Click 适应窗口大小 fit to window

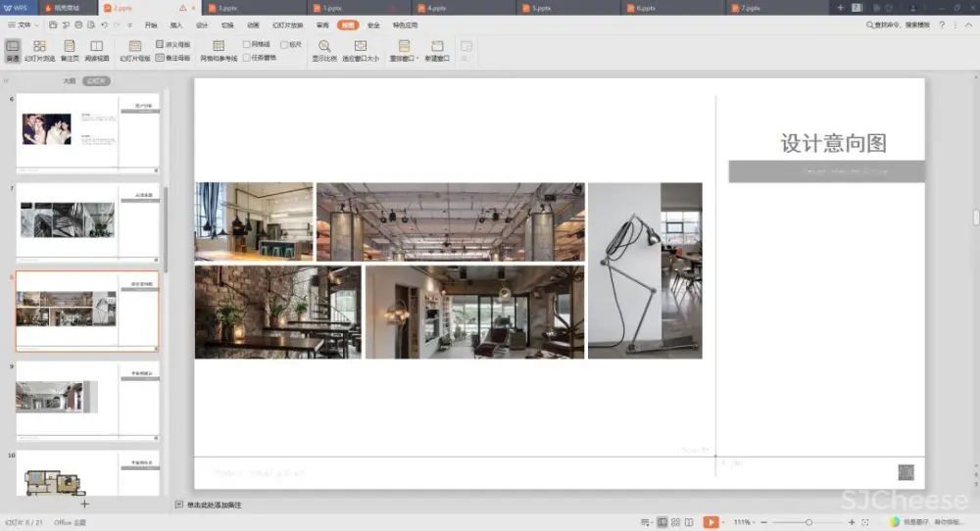pyautogui.click(x=361, y=49)
